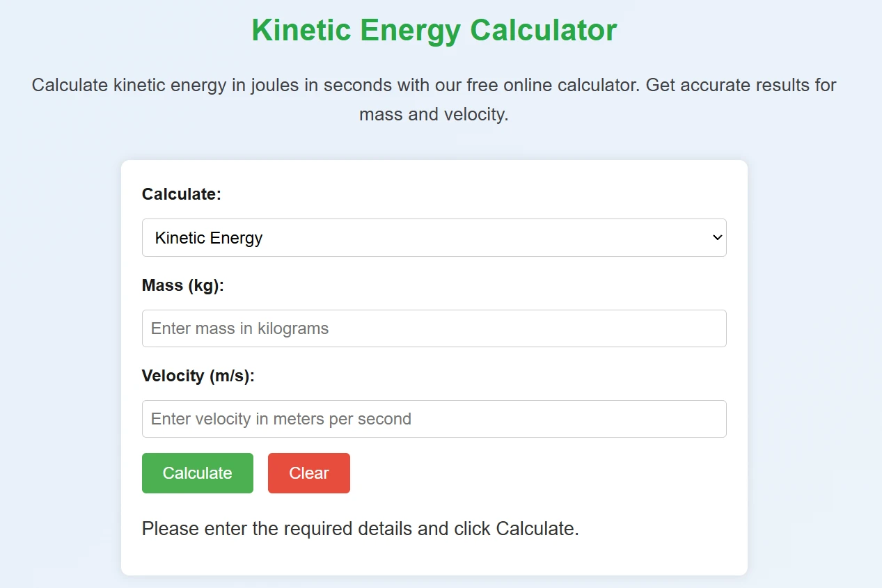The image size is (882, 588).
Task: Click the 'Velocity (m/s):' field label
Action: 198,376
